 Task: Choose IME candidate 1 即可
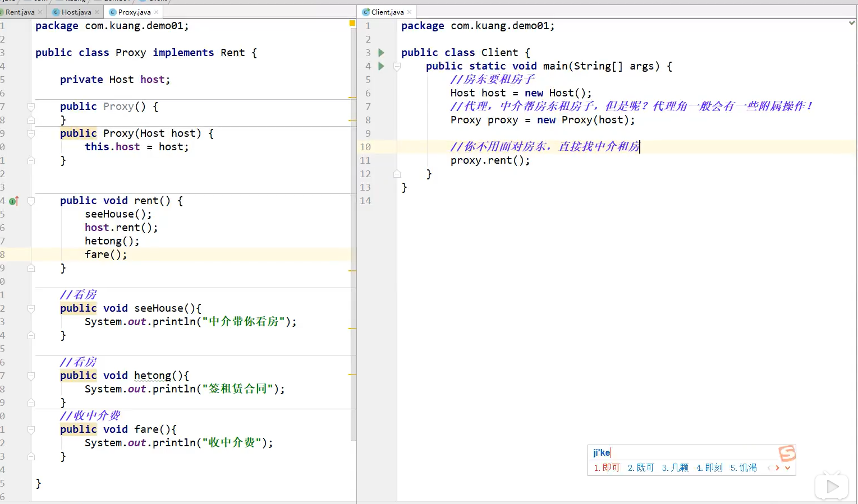pyautogui.click(x=607, y=468)
